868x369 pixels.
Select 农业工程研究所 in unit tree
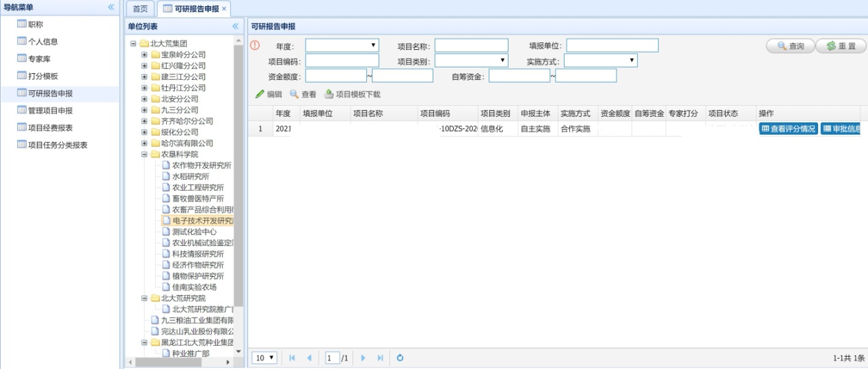pos(198,187)
